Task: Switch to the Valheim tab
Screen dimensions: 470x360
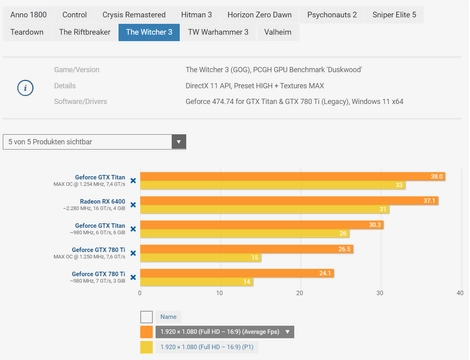Action: pyautogui.click(x=278, y=32)
